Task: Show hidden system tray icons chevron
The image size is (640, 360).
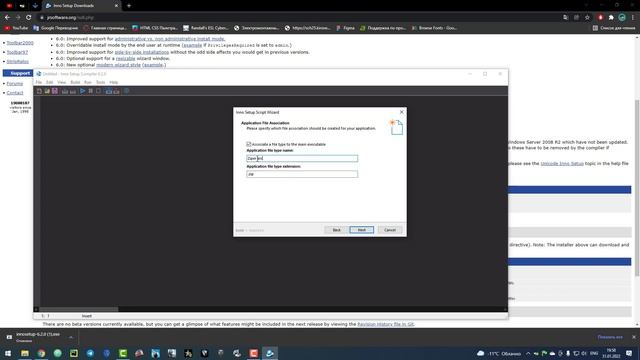Action: (528, 353)
